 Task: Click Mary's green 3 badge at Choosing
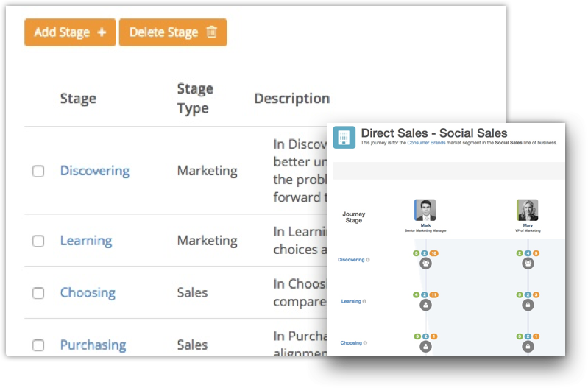520,336
